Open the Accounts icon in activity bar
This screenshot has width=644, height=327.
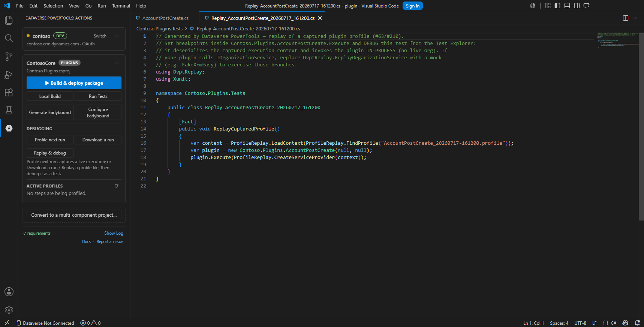(9, 292)
